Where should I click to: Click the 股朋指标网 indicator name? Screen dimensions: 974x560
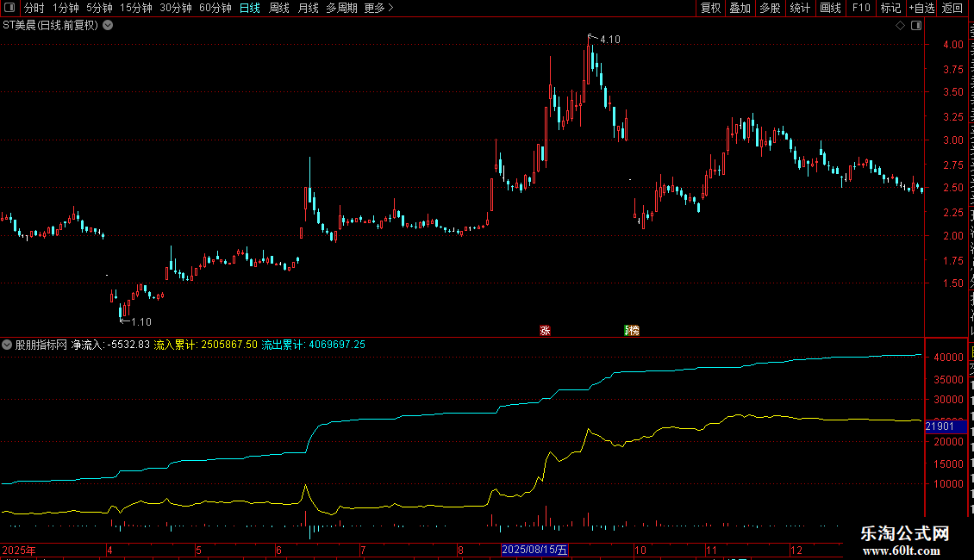pos(41,345)
